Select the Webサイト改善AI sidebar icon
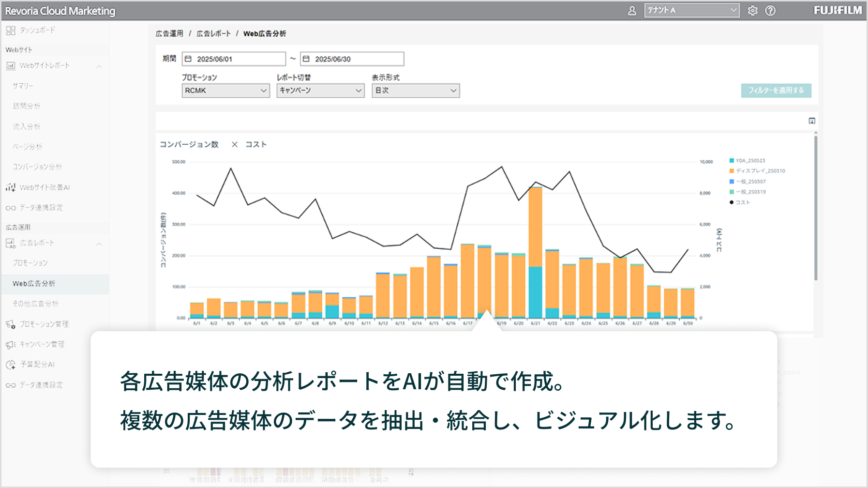This screenshot has width=868, height=488. (x=44, y=187)
